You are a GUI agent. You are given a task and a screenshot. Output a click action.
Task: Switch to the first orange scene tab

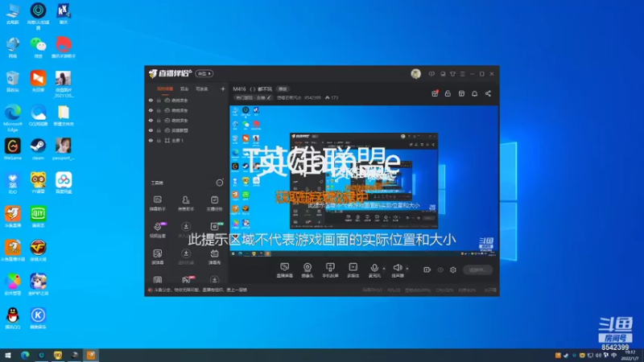point(165,89)
